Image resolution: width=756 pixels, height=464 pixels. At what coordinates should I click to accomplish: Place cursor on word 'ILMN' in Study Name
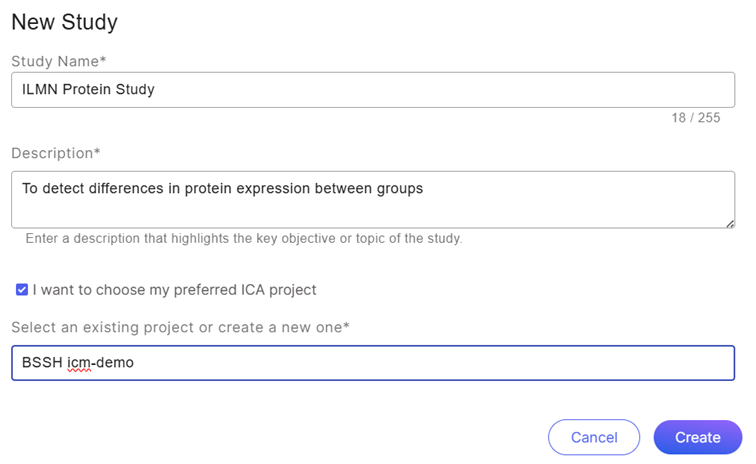click(x=40, y=90)
